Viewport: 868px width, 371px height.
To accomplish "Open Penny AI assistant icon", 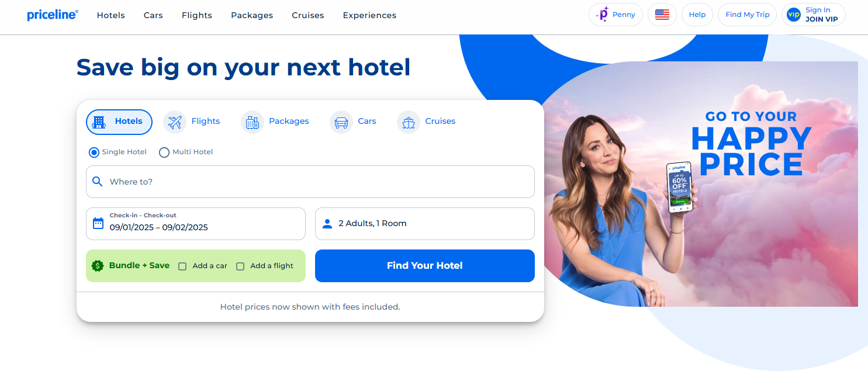I will 602,15.
